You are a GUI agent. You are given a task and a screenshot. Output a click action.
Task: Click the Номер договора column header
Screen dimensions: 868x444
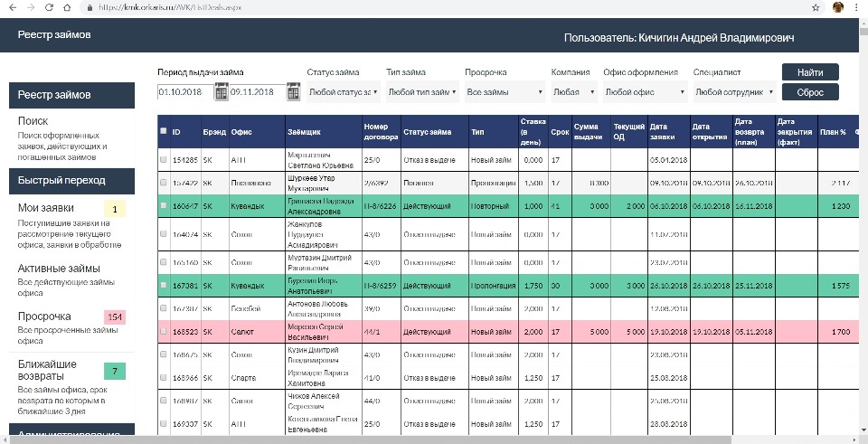point(381,131)
